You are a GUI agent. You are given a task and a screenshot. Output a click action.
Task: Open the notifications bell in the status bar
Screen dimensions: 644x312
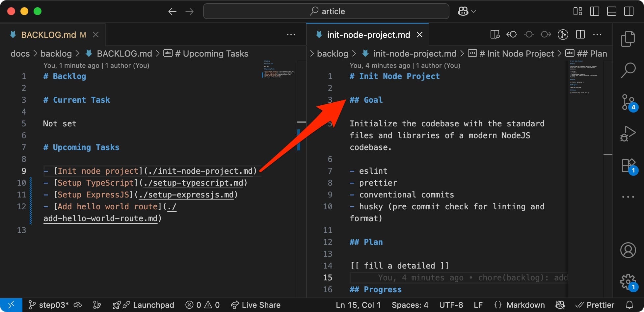point(629,305)
